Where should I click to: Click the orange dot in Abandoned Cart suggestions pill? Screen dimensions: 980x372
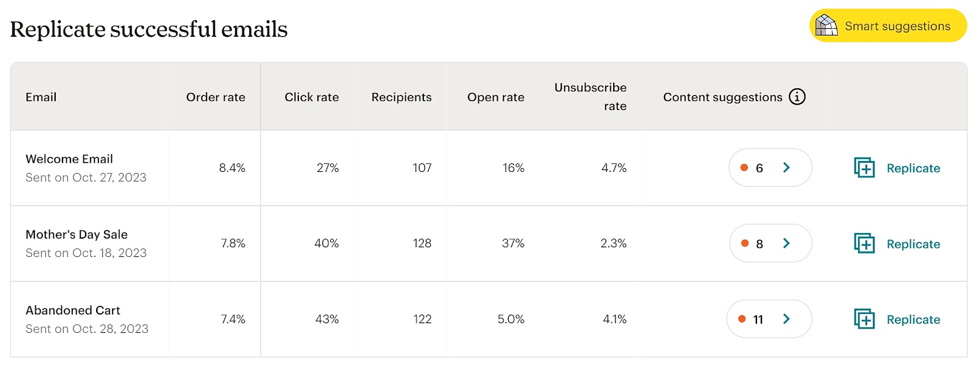tap(741, 318)
